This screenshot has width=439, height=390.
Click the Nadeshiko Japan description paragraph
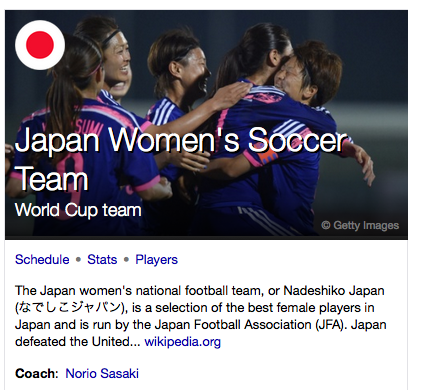click(x=200, y=316)
